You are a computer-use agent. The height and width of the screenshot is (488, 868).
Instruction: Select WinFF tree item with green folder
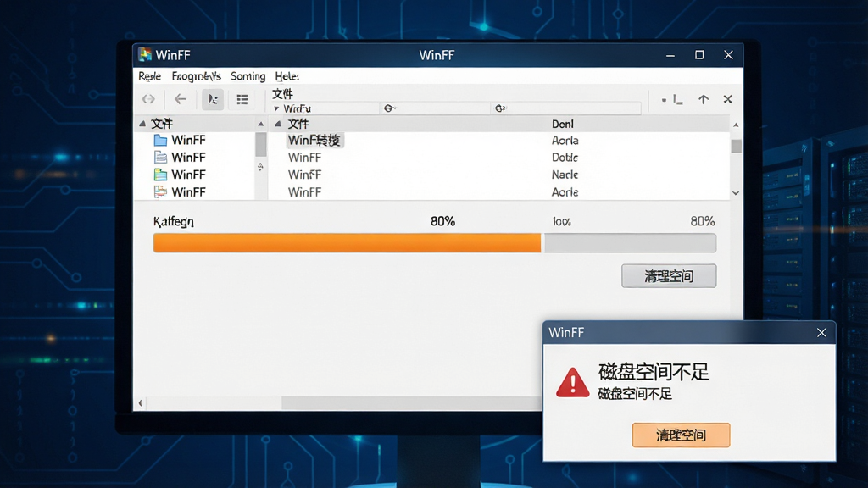tap(188, 175)
